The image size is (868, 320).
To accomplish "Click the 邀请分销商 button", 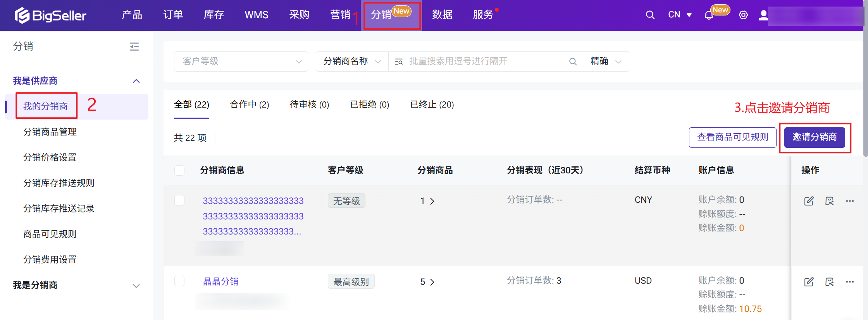I will coord(814,137).
